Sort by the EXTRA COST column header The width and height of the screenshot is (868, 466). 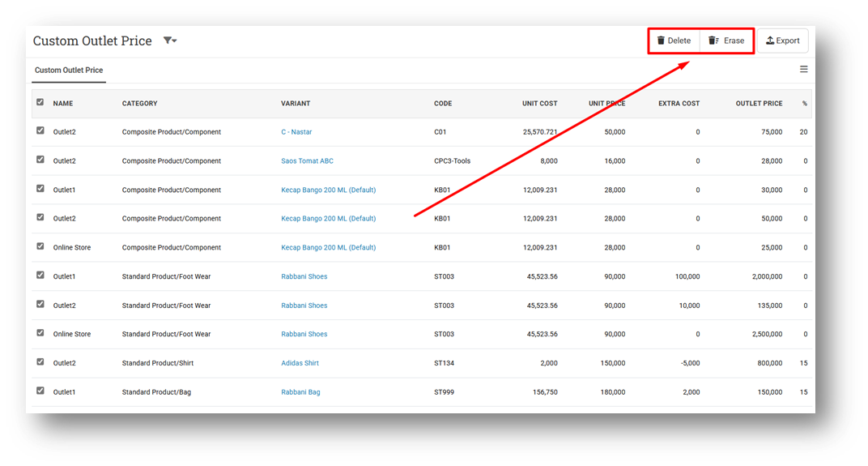pyautogui.click(x=679, y=104)
